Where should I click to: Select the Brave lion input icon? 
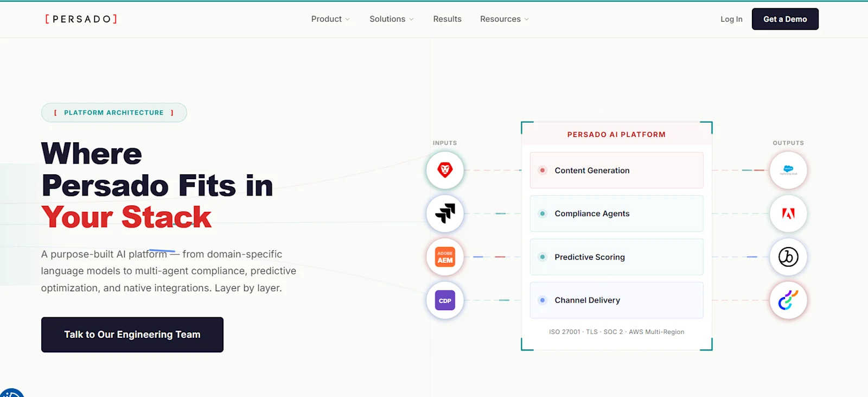(x=445, y=170)
